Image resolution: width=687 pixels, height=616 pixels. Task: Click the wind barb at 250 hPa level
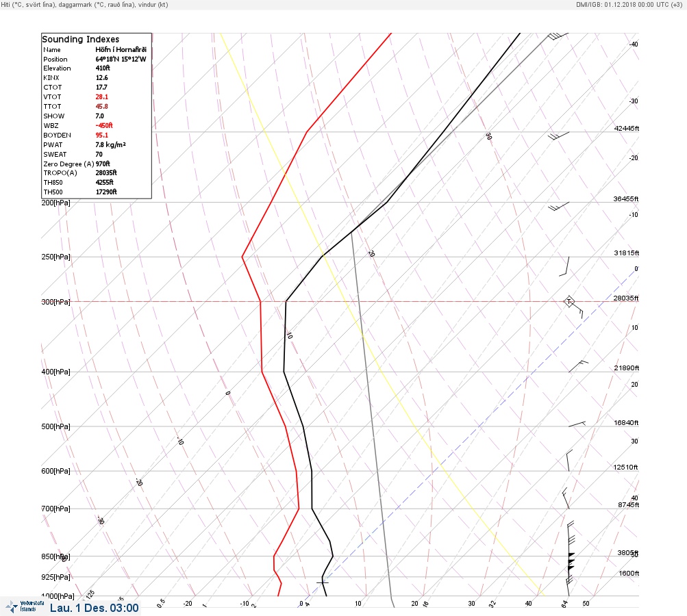pyautogui.click(x=565, y=267)
